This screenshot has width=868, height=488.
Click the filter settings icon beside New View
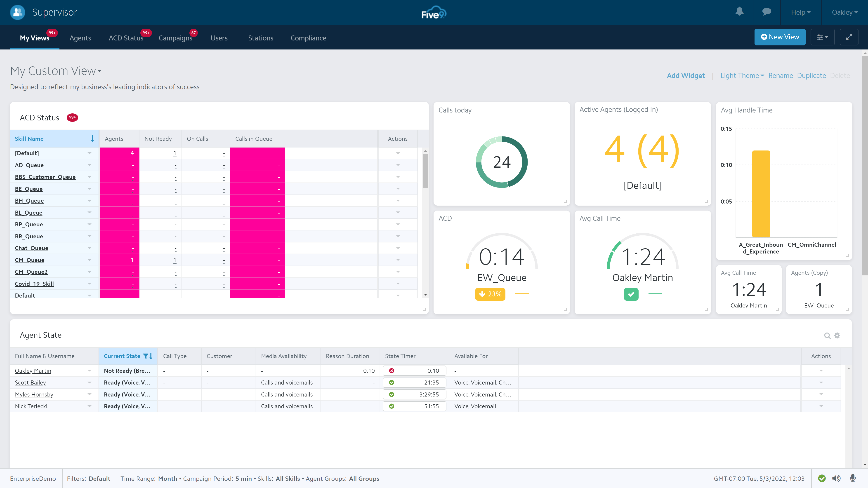822,37
